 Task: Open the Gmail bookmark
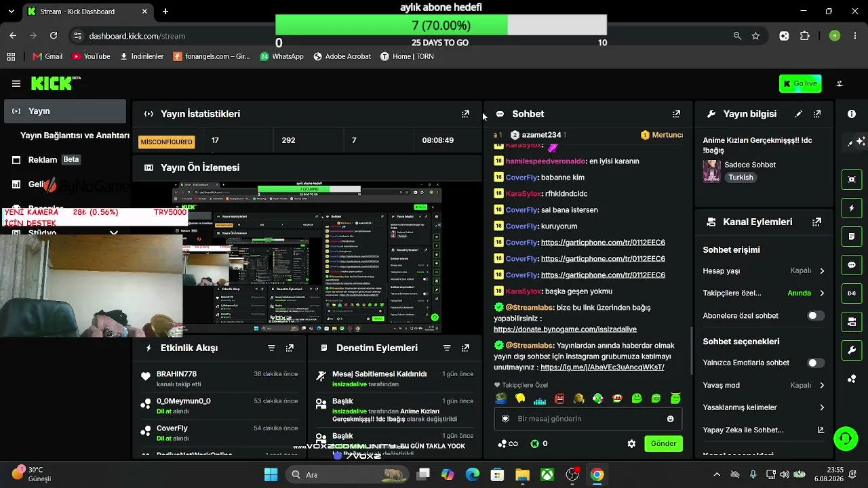point(47,56)
